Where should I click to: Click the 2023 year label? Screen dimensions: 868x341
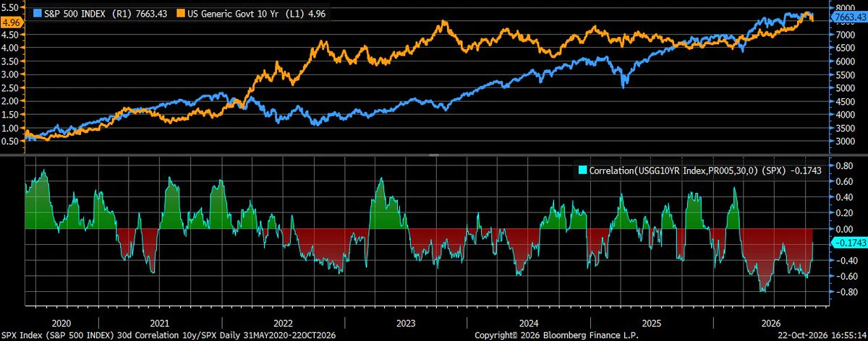tap(406, 323)
